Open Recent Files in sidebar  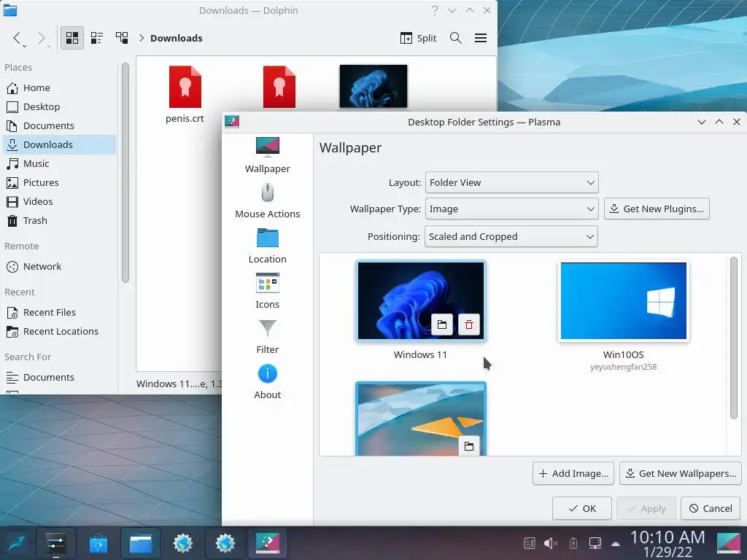pos(60,312)
